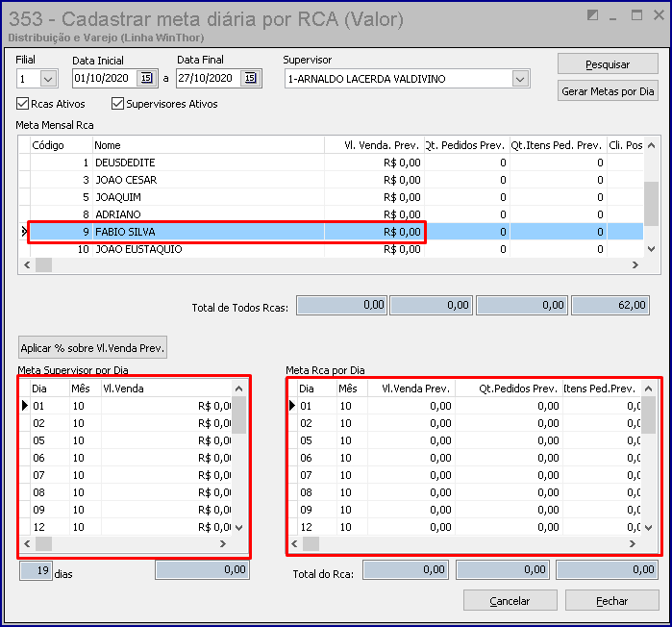Image resolution: width=672 pixels, height=627 pixels.
Task: Select the FABIO SILVA row
Action: pos(331,232)
